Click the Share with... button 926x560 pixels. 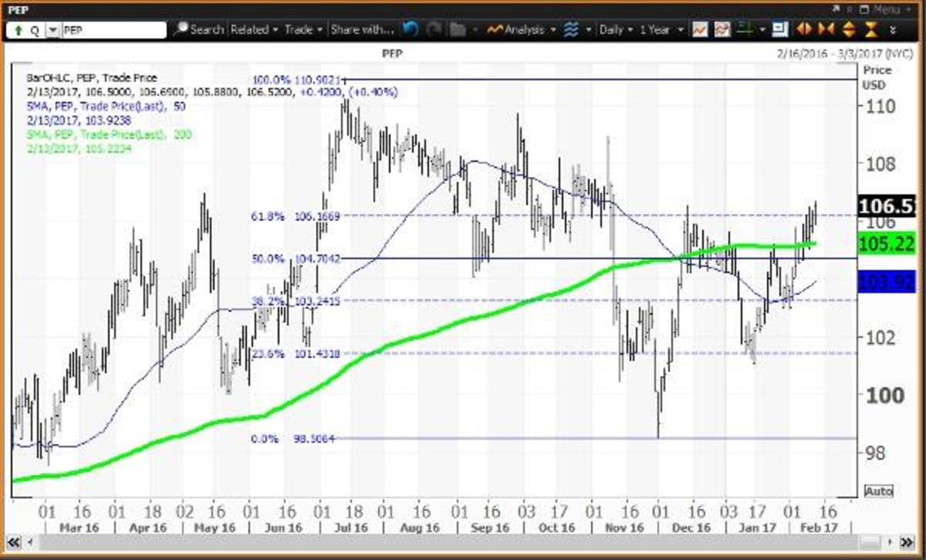(362, 30)
